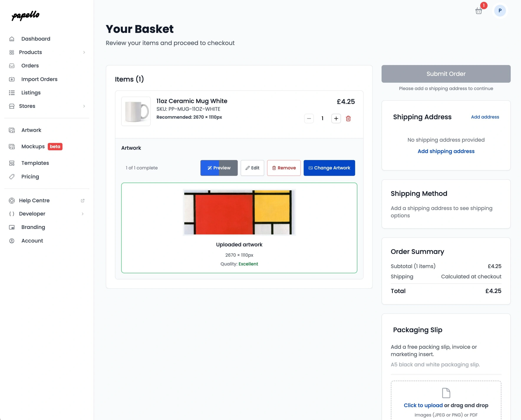
Task: Click the user avatar P icon
Action: click(x=500, y=11)
